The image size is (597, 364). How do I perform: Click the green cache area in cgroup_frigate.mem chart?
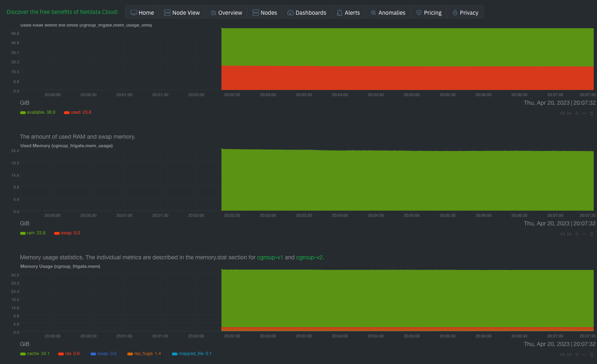[408, 299]
